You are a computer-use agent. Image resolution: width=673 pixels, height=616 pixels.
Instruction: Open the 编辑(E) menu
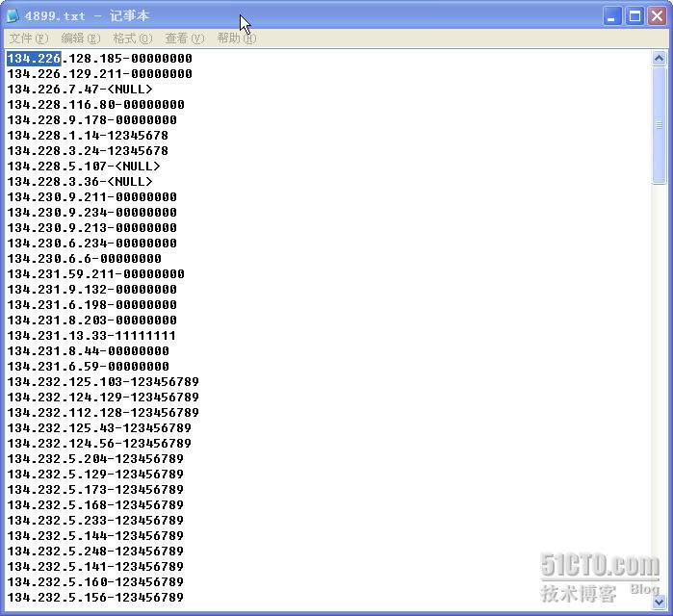pos(81,38)
